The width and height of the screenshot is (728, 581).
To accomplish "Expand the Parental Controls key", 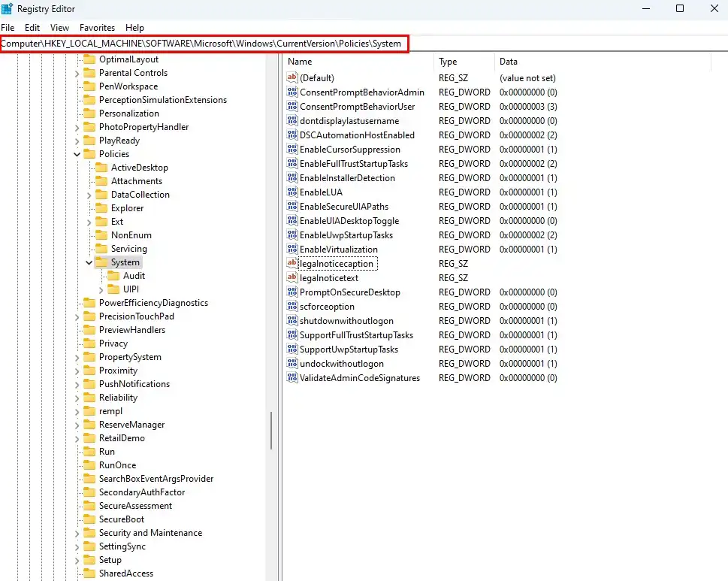I will point(77,74).
